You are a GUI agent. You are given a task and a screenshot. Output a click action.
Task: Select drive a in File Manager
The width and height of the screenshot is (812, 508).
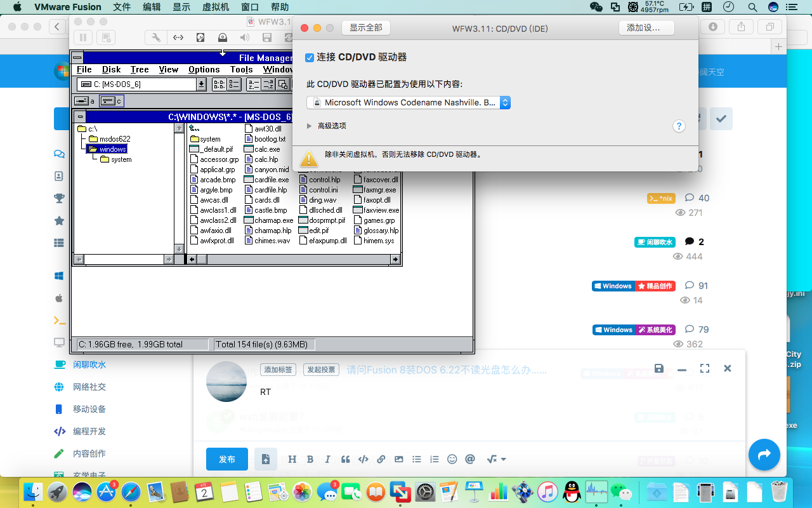(x=85, y=101)
